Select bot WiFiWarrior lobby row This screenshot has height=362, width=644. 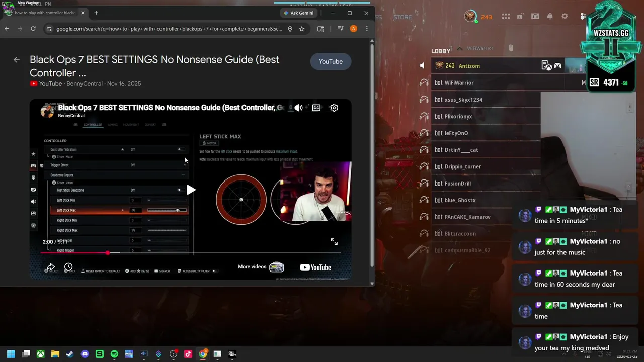(508, 82)
